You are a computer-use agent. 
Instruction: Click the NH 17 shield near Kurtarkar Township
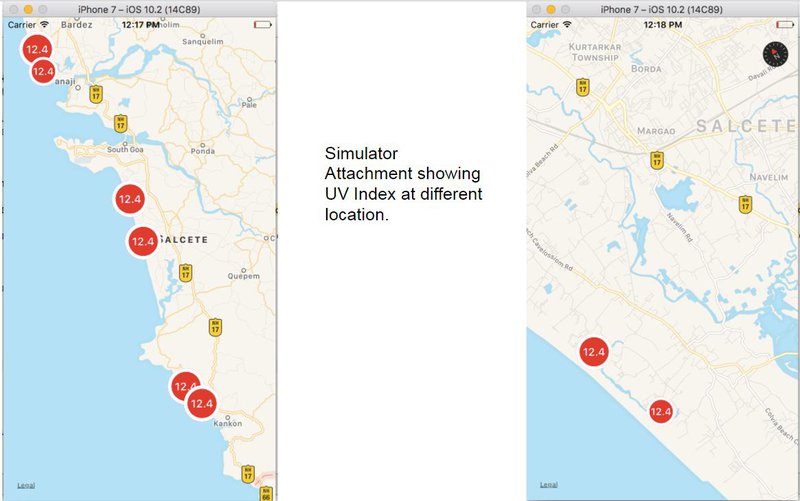582,87
